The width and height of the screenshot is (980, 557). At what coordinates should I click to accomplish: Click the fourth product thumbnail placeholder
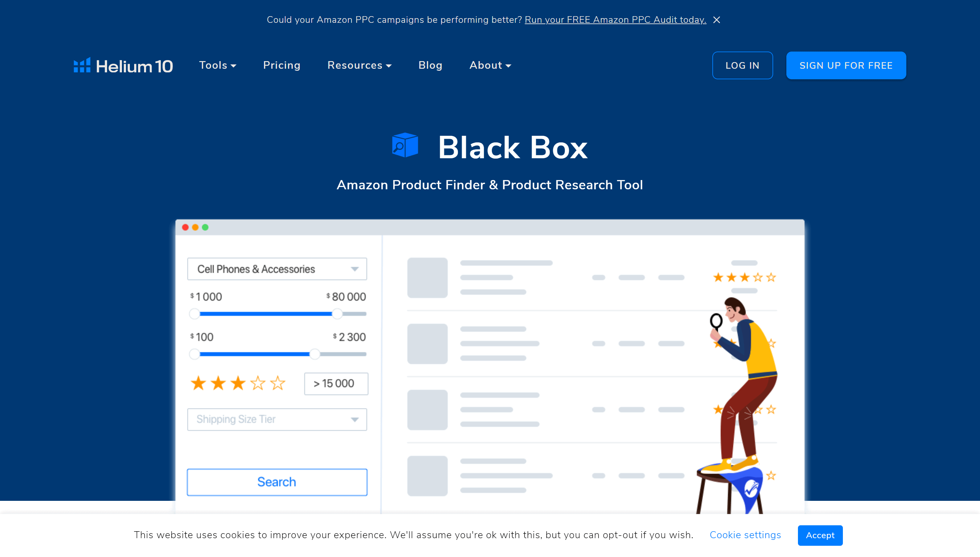coord(427,476)
